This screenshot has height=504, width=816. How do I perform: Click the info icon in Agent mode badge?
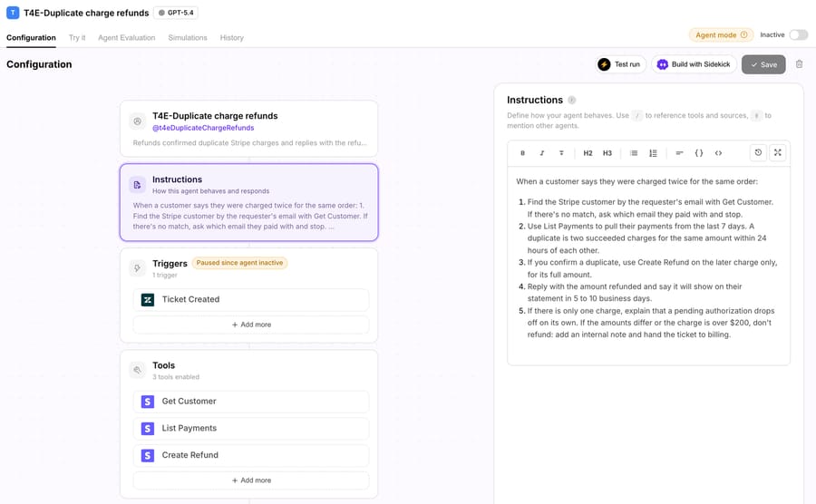click(x=743, y=34)
